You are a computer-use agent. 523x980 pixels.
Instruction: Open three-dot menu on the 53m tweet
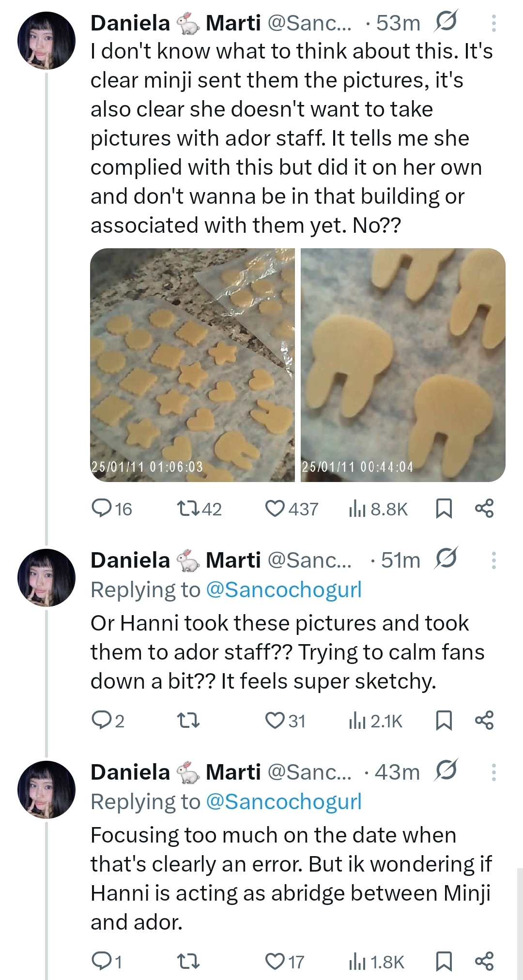[x=493, y=23]
